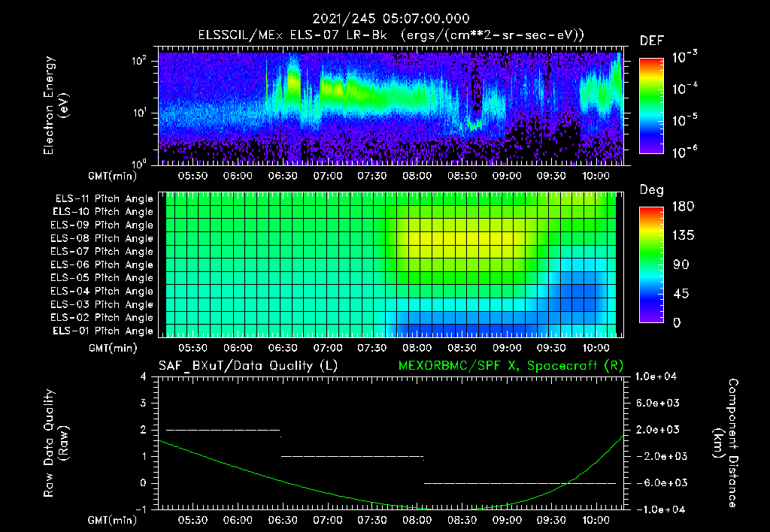Click the Component Distance (km) axis label

(x=726, y=443)
